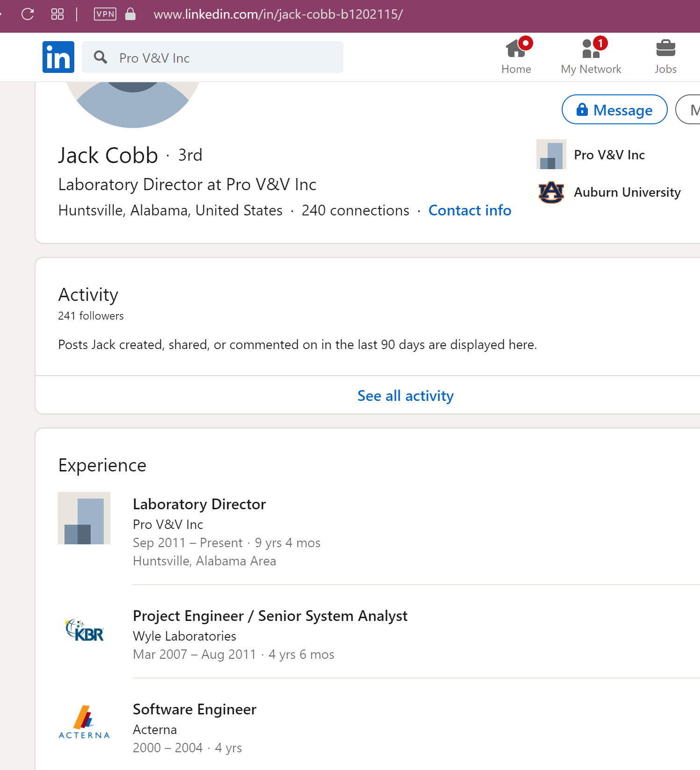Open the Pro V&V Inc company link in header
The height and width of the screenshot is (770, 700).
(x=609, y=155)
